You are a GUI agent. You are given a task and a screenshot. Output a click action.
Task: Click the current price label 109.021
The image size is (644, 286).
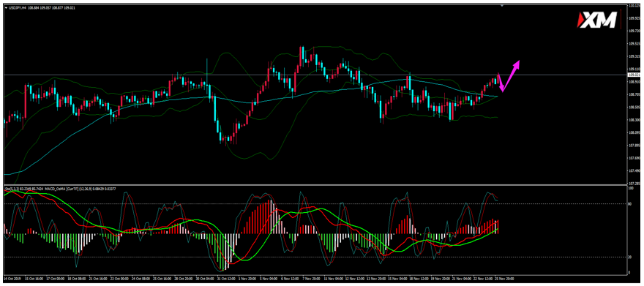tap(634, 75)
